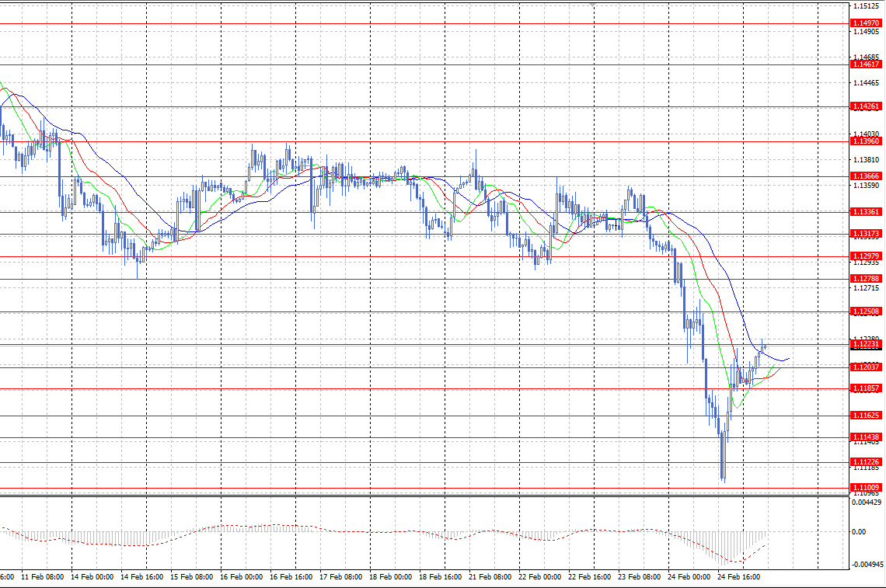Select the red 1.12037 level label

(867, 367)
